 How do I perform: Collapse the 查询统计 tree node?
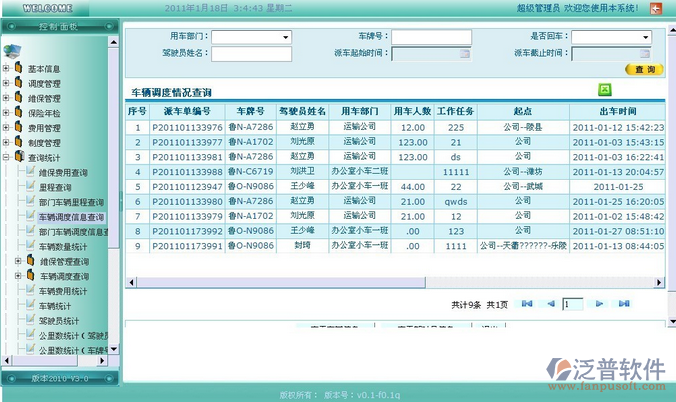point(7,158)
